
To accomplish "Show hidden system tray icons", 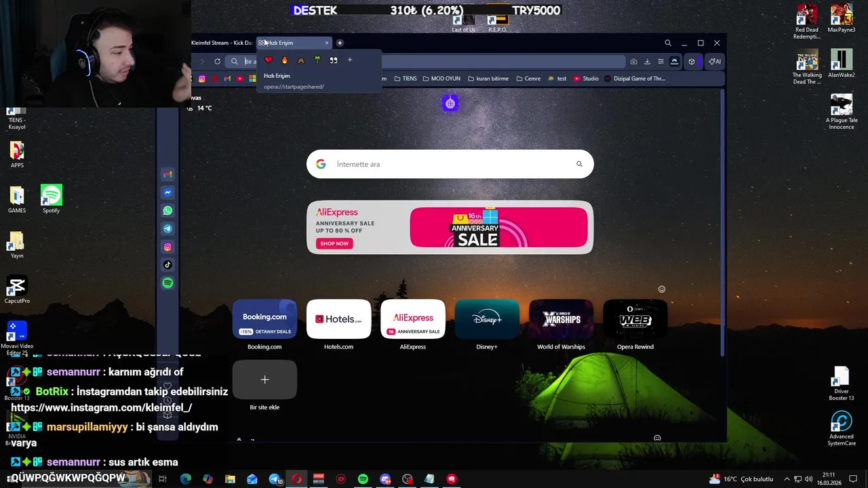I will [787, 479].
